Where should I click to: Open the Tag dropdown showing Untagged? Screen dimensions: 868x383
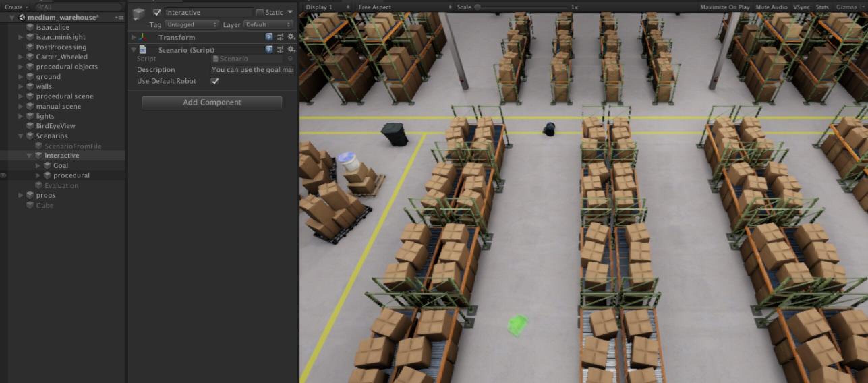click(x=192, y=25)
